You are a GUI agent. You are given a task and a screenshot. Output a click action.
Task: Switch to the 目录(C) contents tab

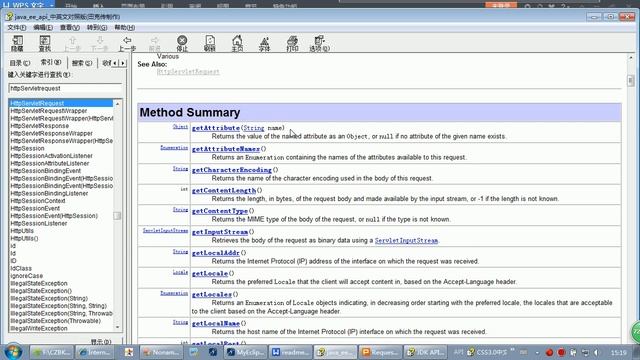(20, 63)
